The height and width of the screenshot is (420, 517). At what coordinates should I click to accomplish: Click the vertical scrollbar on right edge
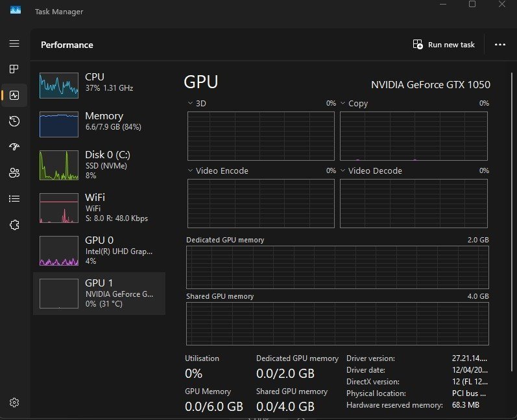click(x=512, y=222)
